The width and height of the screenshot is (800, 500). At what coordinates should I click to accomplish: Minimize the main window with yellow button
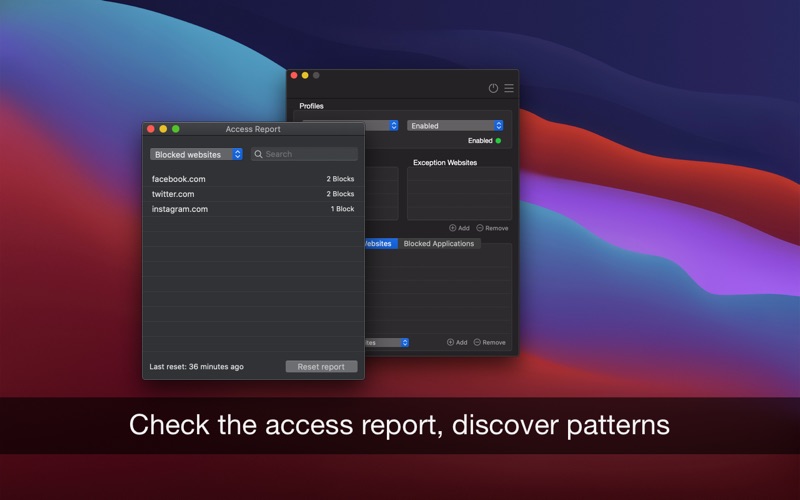pos(305,75)
